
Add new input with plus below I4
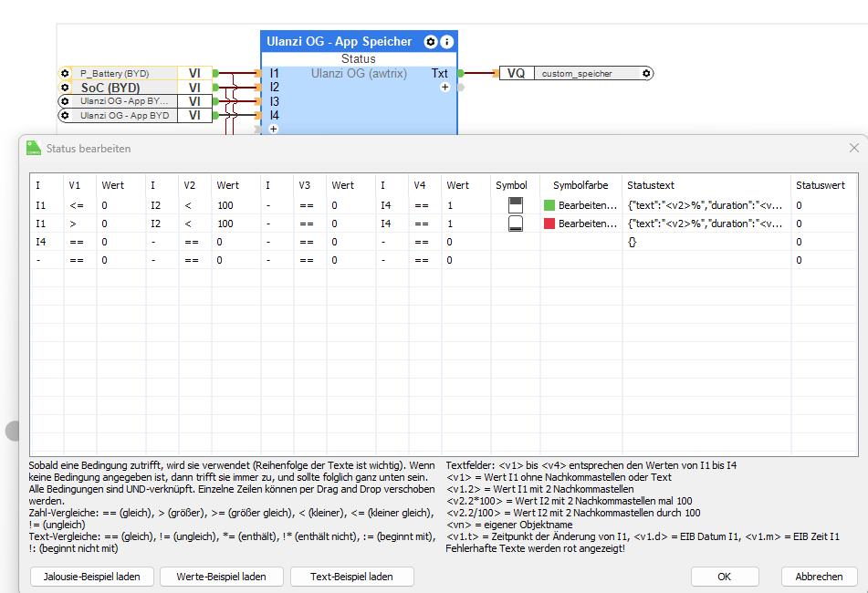(x=273, y=129)
